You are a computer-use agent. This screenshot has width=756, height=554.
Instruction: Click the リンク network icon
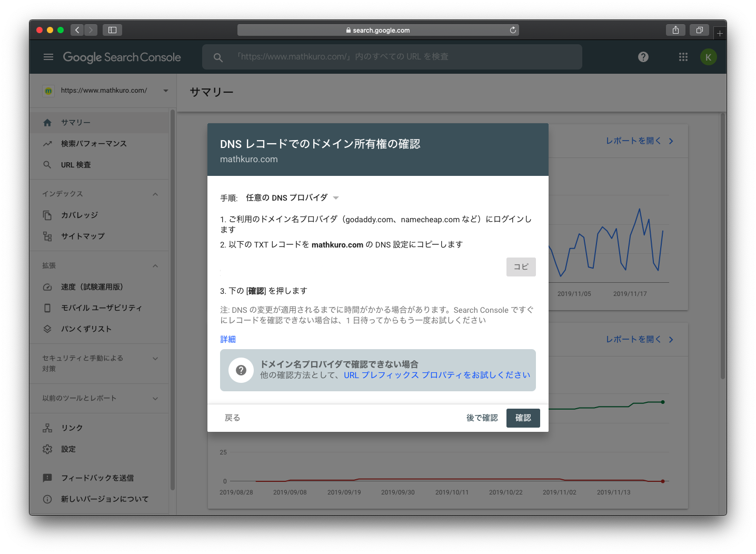coord(47,428)
